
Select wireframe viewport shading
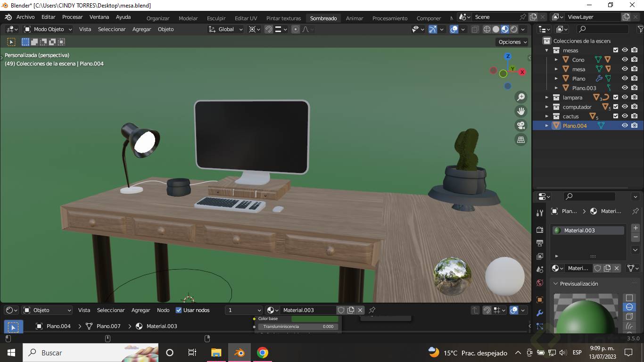click(487, 29)
